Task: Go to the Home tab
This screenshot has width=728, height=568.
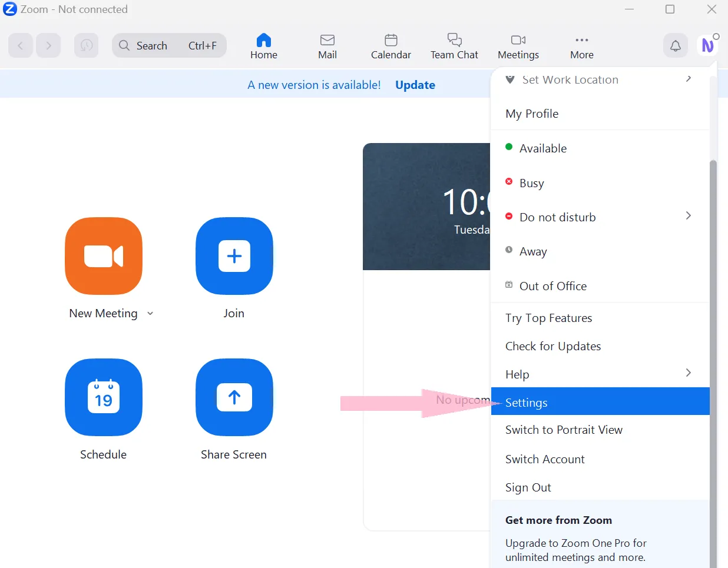Action: [x=264, y=46]
